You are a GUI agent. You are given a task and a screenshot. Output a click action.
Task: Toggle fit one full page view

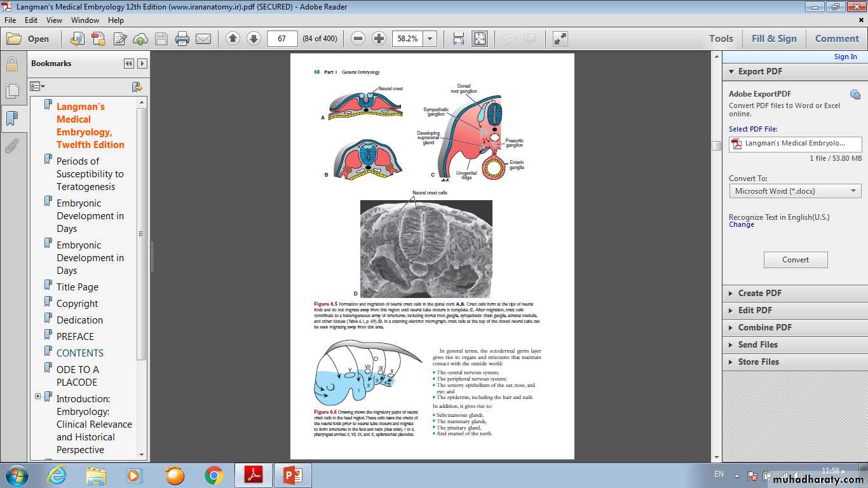[479, 39]
